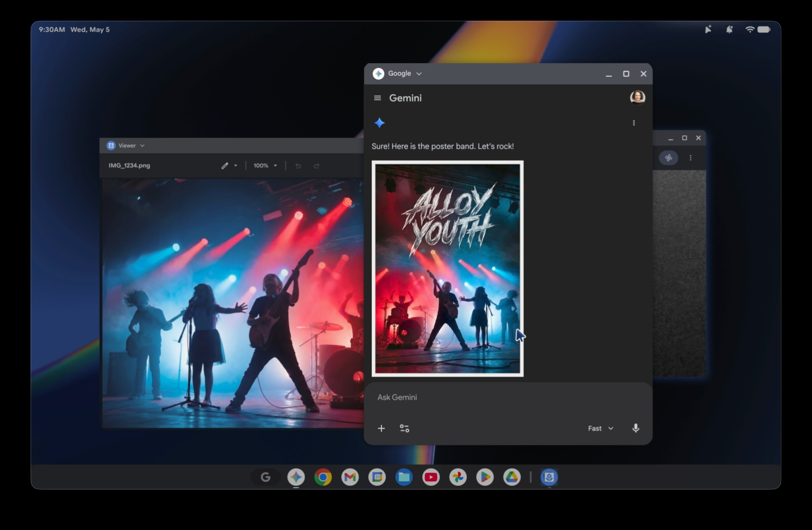Screen dimensions: 812x530
Task: Open Google Photos from the shelf
Action: (x=458, y=477)
